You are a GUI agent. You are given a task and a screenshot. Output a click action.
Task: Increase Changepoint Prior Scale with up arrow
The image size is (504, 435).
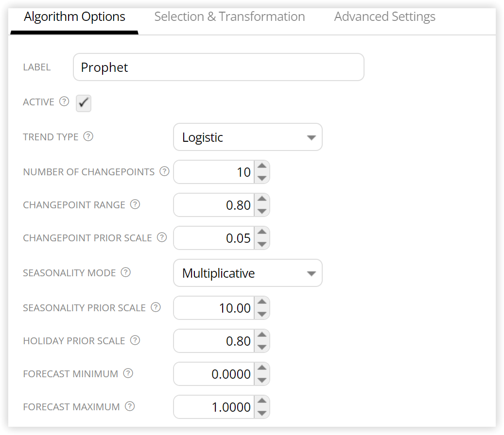(262, 232)
